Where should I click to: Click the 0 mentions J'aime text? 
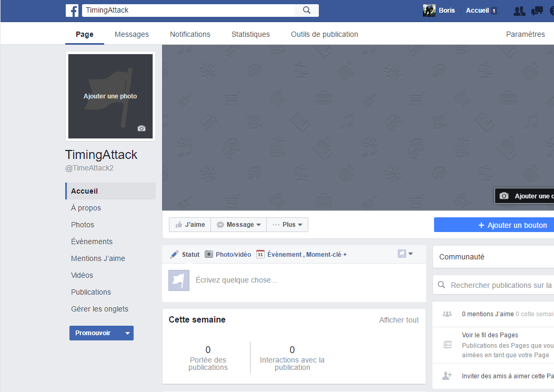[488, 314]
